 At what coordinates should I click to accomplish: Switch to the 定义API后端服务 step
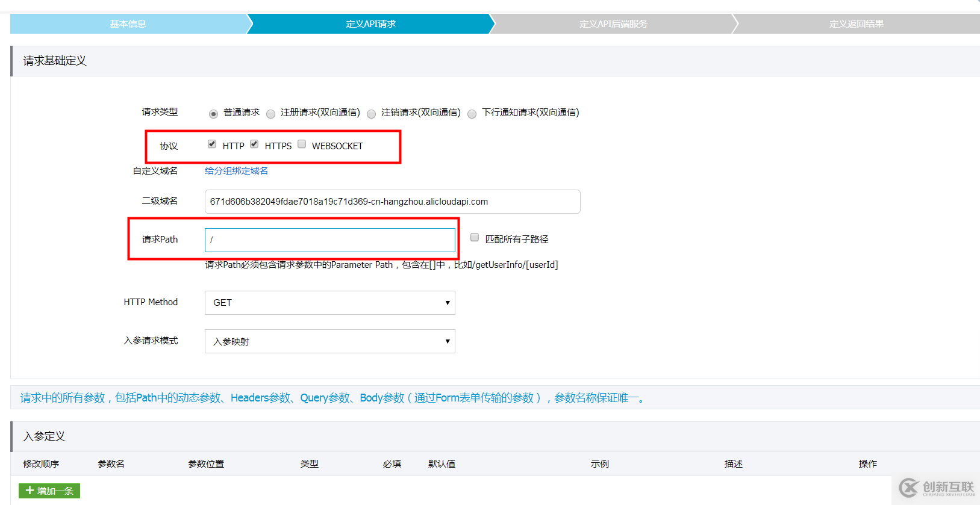pos(613,23)
